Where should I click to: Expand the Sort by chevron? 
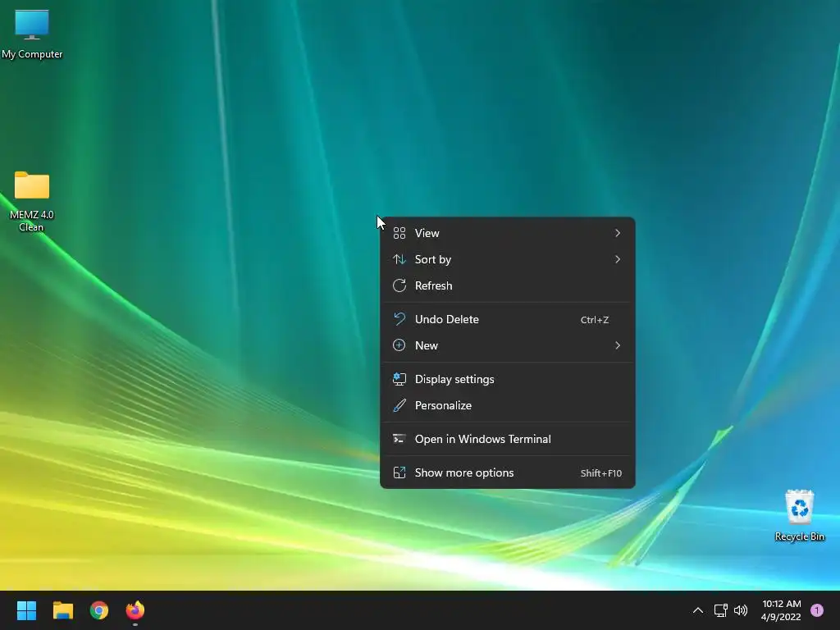click(618, 259)
